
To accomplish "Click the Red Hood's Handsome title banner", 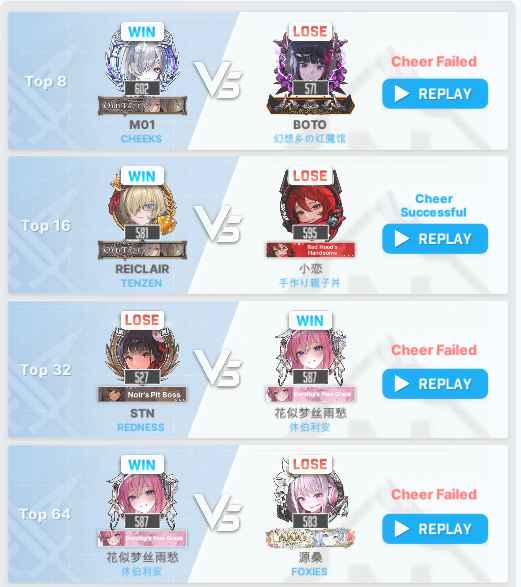I will pos(310,250).
